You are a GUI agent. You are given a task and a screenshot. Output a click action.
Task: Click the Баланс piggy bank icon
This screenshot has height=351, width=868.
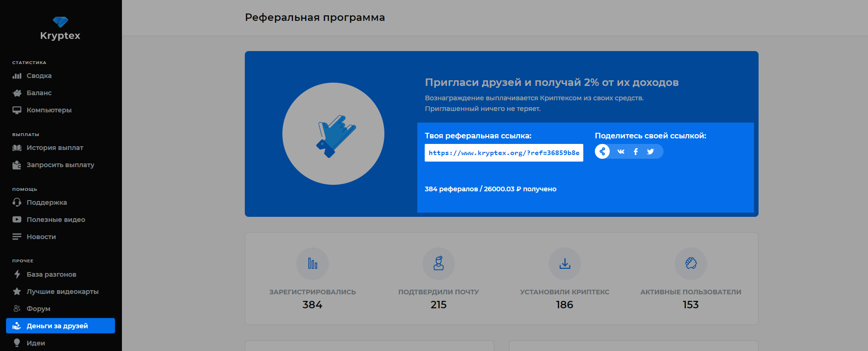click(x=17, y=93)
